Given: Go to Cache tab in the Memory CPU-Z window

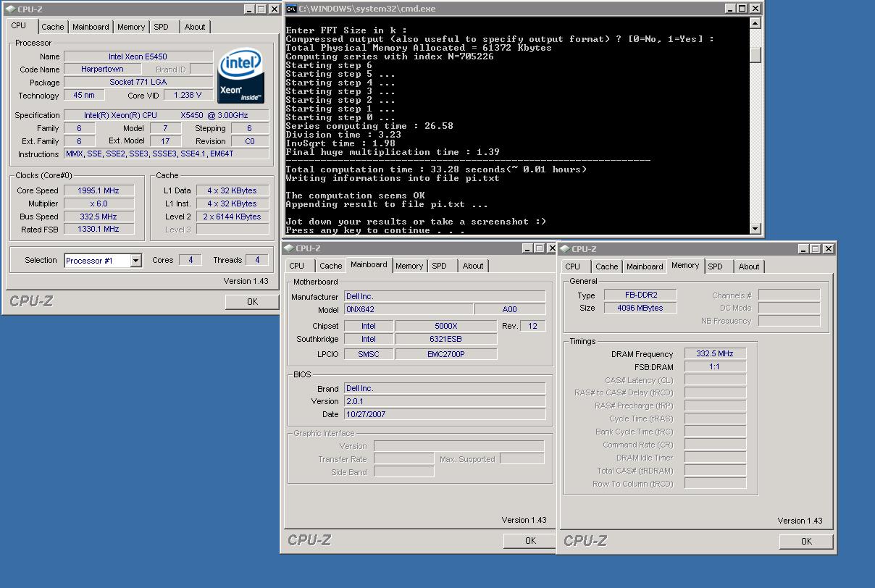Looking at the screenshot, I should click(x=606, y=266).
